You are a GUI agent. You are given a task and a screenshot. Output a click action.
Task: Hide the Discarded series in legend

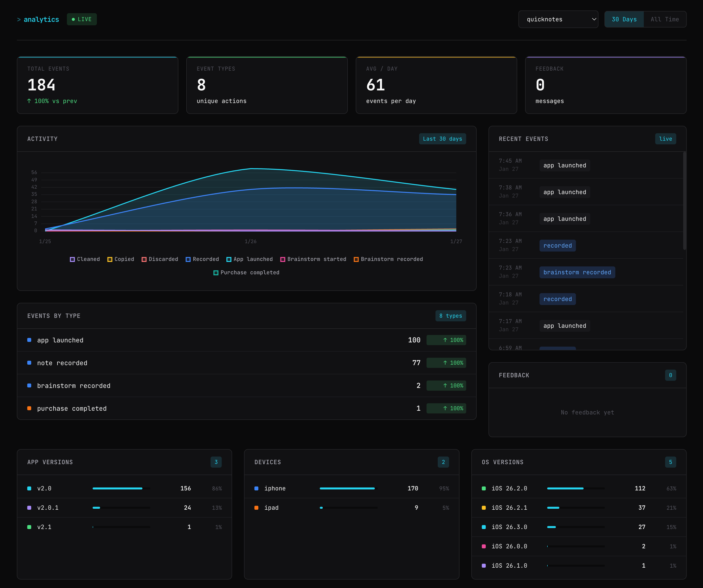coord(144,259)
